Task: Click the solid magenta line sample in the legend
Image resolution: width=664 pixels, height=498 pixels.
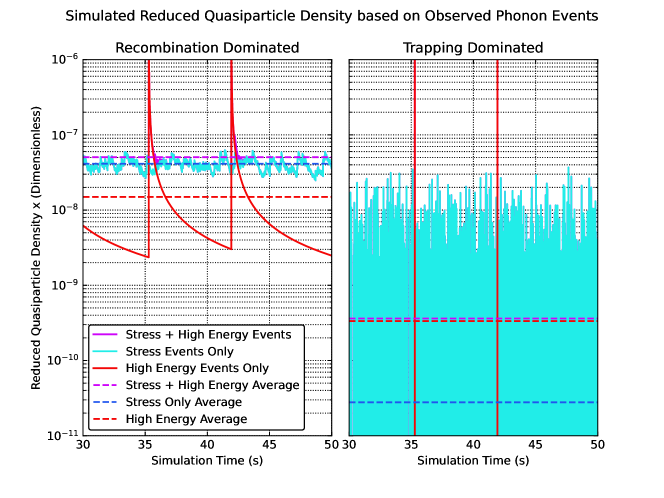Action: pos(105,335)
